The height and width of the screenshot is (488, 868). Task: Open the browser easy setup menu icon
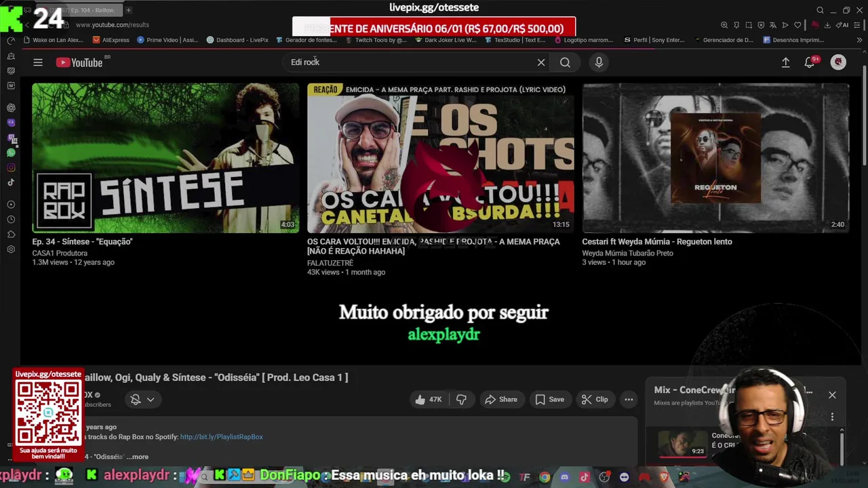[859, 25]
